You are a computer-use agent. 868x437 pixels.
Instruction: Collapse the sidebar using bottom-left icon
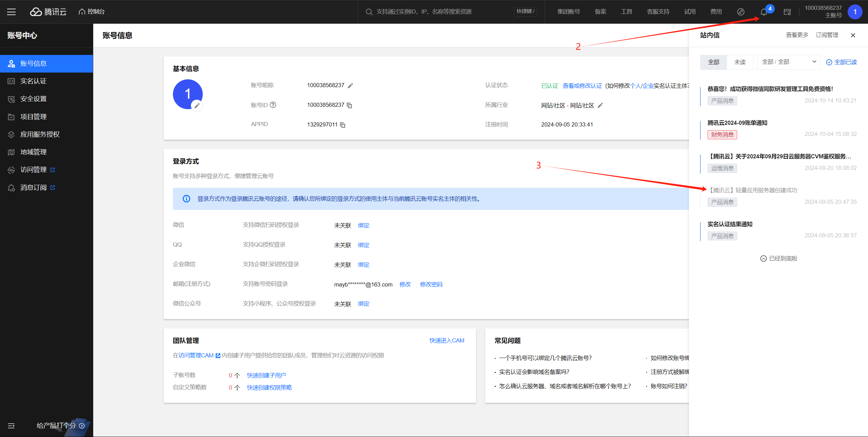click(11, 426)
